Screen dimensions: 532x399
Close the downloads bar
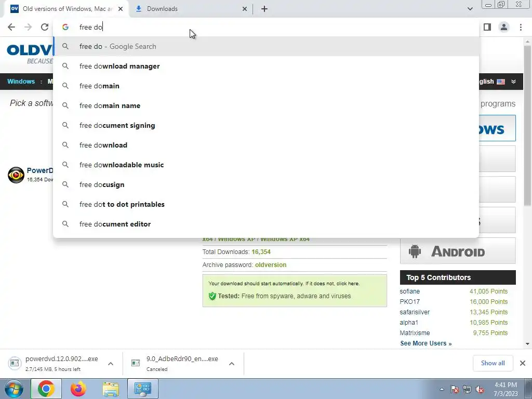point(523,363)
